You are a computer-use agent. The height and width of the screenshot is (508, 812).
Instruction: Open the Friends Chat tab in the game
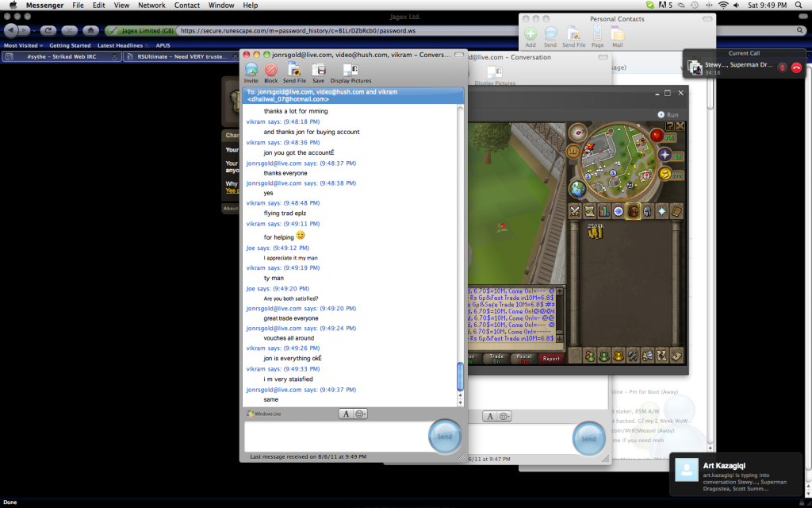pos(603,356)
